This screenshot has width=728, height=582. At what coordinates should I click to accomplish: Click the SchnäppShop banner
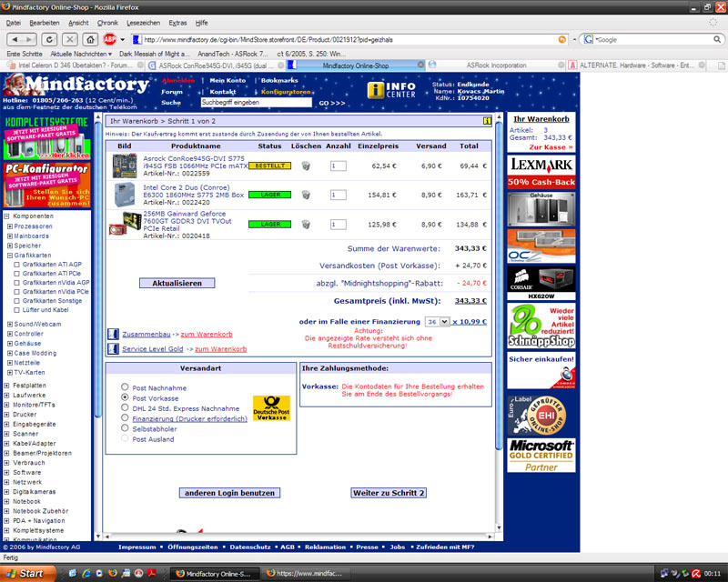click(x=541, y=326)
